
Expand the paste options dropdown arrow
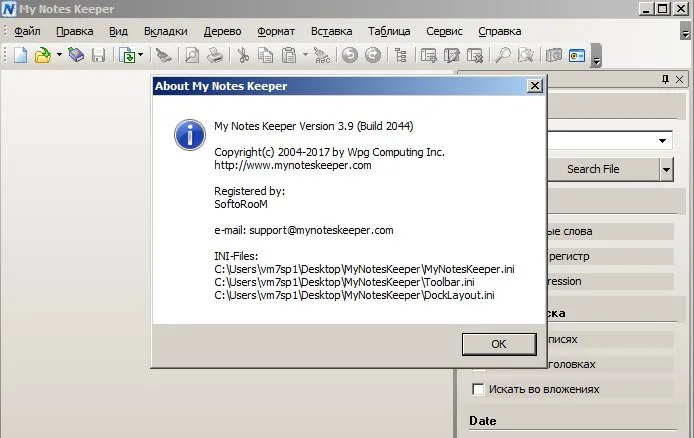point(305,55)
